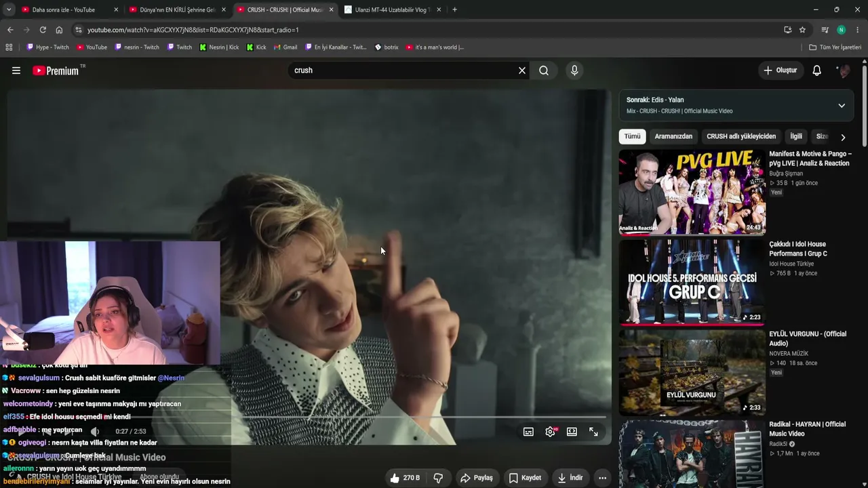The height and width of the screenshot is (488, 868).
Task: Click the install app icon in address bar
Action: pos(787,30)
